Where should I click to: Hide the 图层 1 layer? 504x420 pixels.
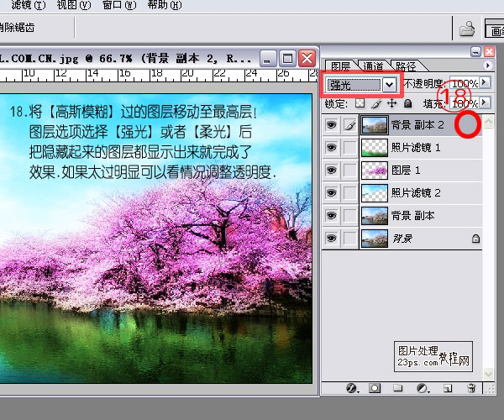332,170
